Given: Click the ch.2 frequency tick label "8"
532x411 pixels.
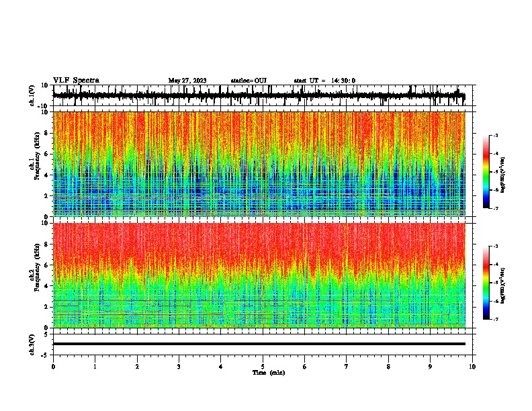Looking at the screenshot, I should pyautogui.click(x=46, y=244).
